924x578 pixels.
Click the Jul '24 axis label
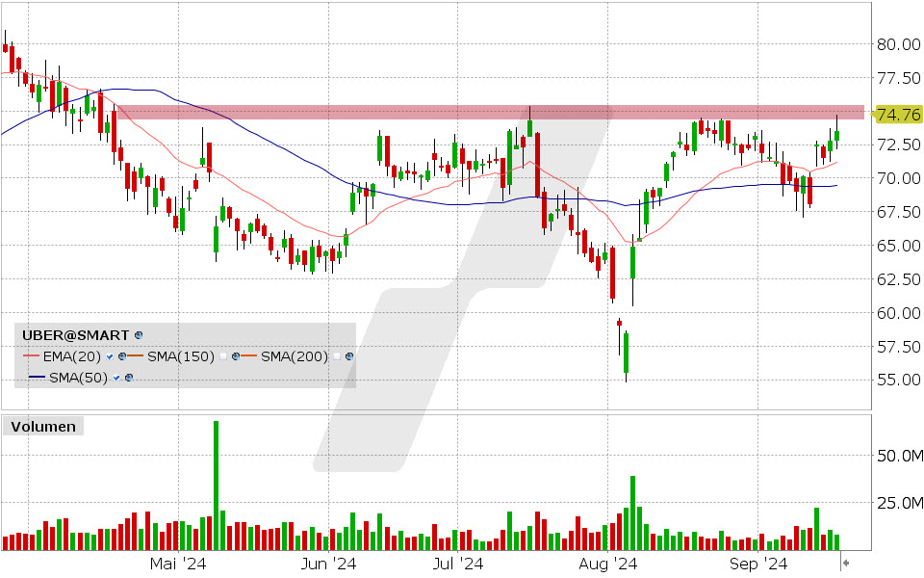click(x=458, y=564)
